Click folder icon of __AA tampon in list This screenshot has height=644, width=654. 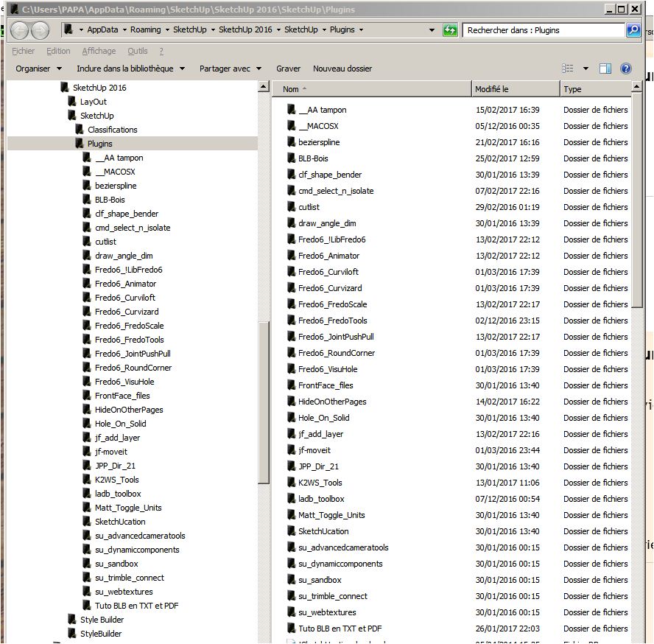click(291, 109)
